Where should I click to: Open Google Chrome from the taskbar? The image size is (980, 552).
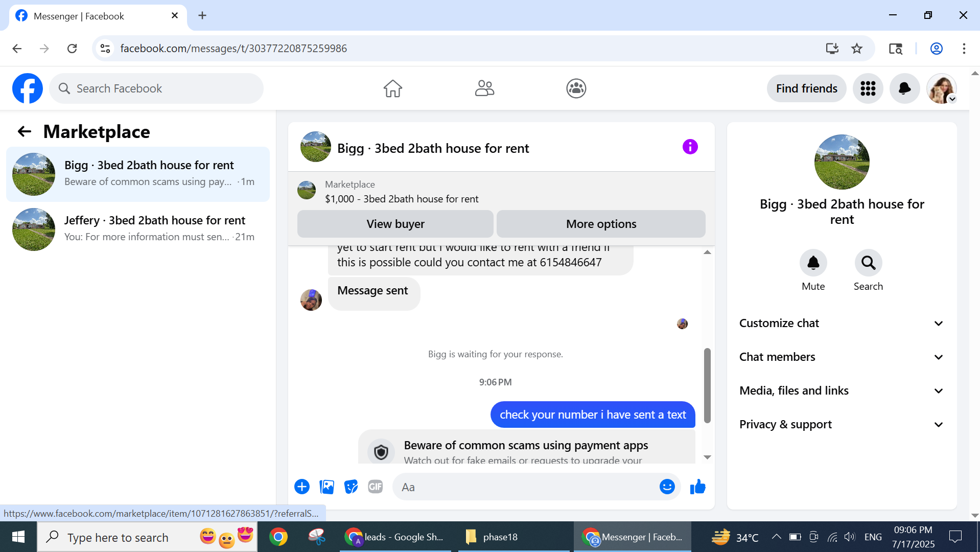click(x=278, y=537)
